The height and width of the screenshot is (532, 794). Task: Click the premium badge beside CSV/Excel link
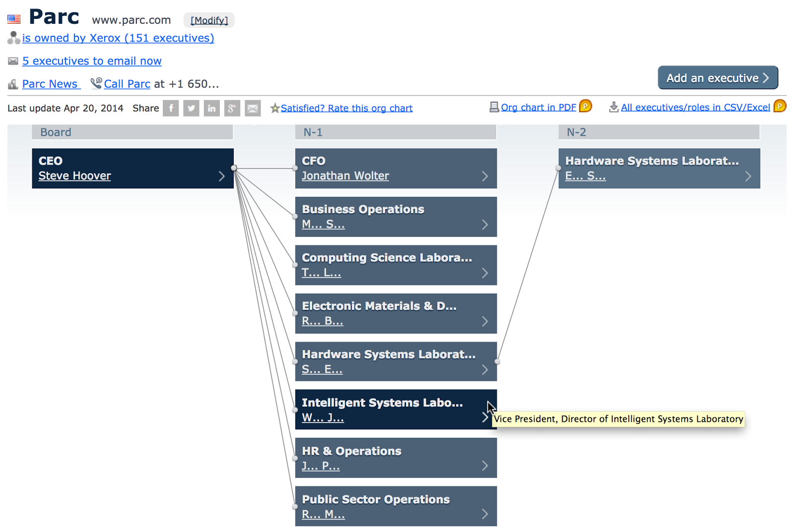tap(780, 106)
